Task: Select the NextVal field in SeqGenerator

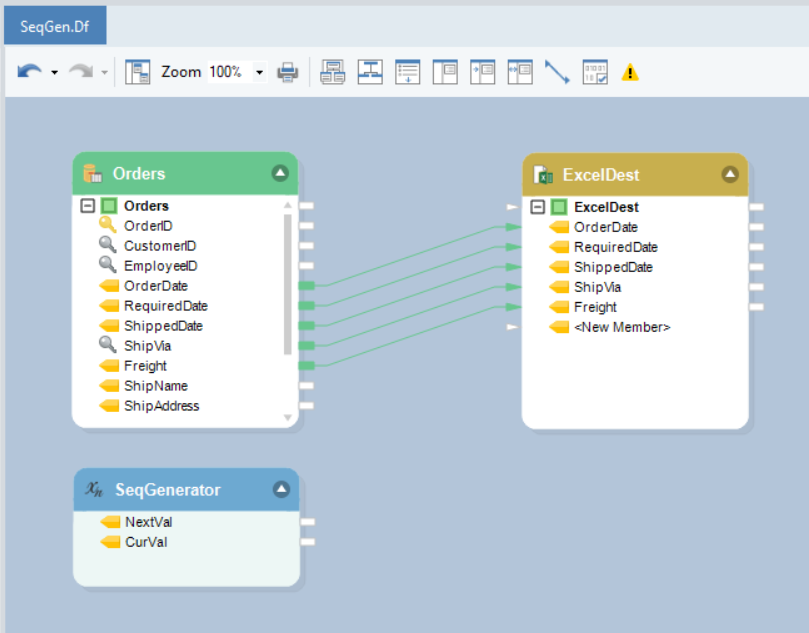Action: click(x=148, y=522)
